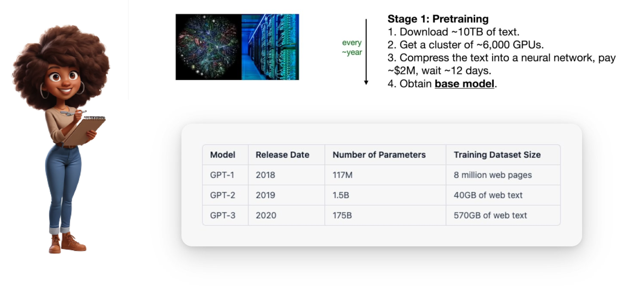Click the neural network visualization image
Viewport: 644px width, 288px height.
(x=209, y=47)
